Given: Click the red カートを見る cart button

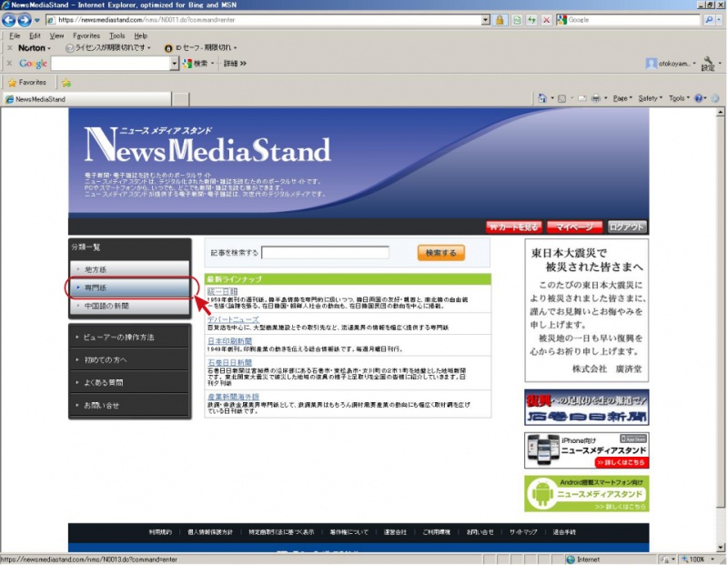Looking at the screenshot, I should [513, 227].
